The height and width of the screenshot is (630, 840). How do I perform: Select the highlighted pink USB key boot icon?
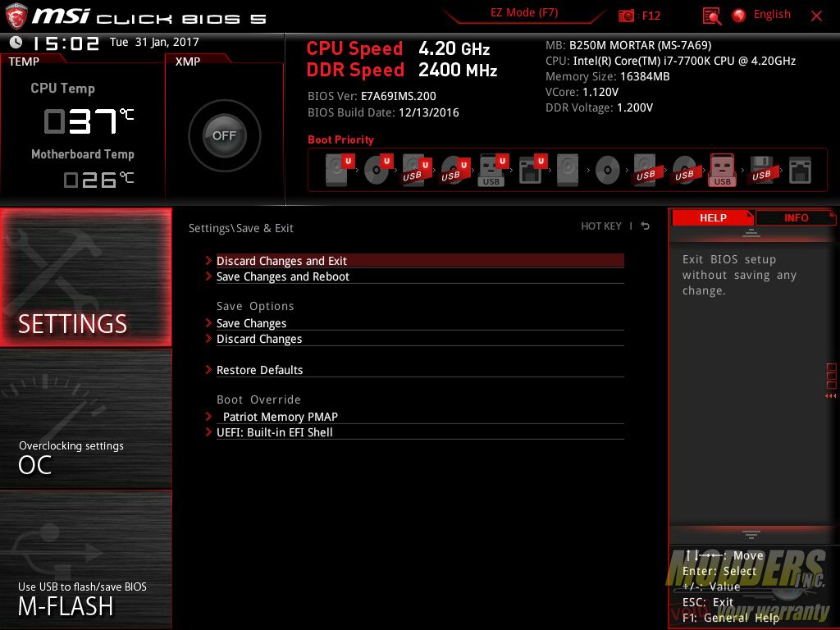click(x=722, y=170)
